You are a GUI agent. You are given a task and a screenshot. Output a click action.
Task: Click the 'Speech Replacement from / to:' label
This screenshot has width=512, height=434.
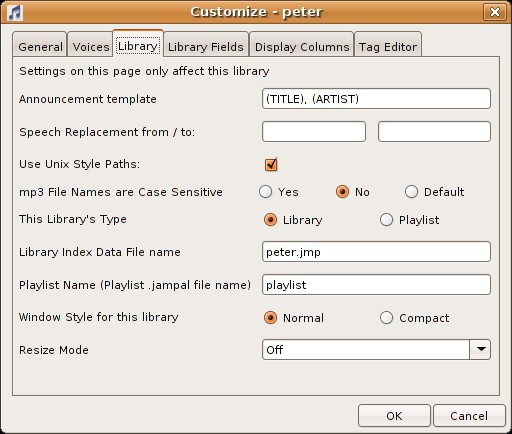(107, 132)
